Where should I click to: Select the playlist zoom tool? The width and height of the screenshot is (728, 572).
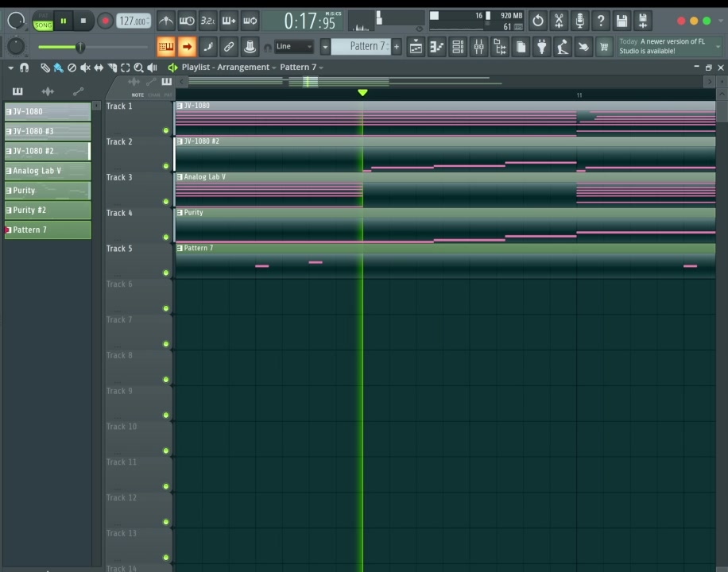point(138,68)
